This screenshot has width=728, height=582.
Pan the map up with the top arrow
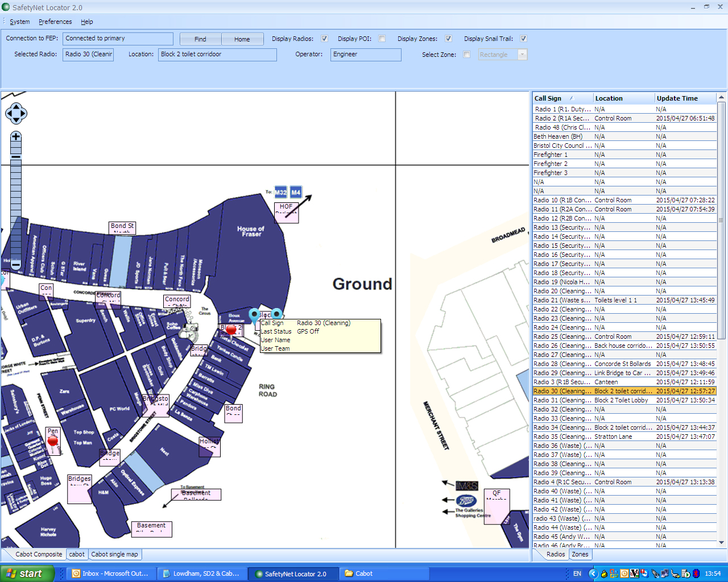click(x=16, y=106)
